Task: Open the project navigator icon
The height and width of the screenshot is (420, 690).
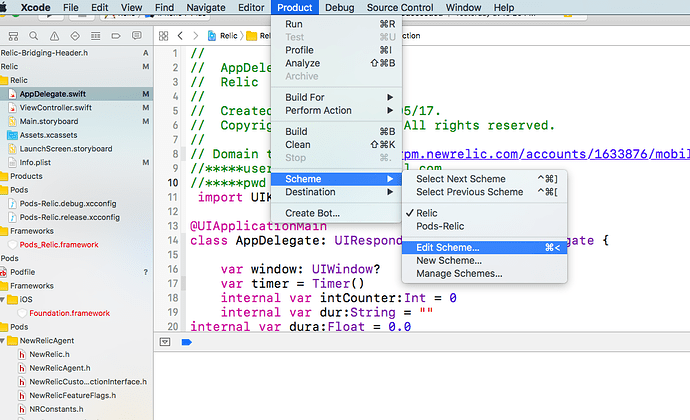Action: click(x=14, y=36)
